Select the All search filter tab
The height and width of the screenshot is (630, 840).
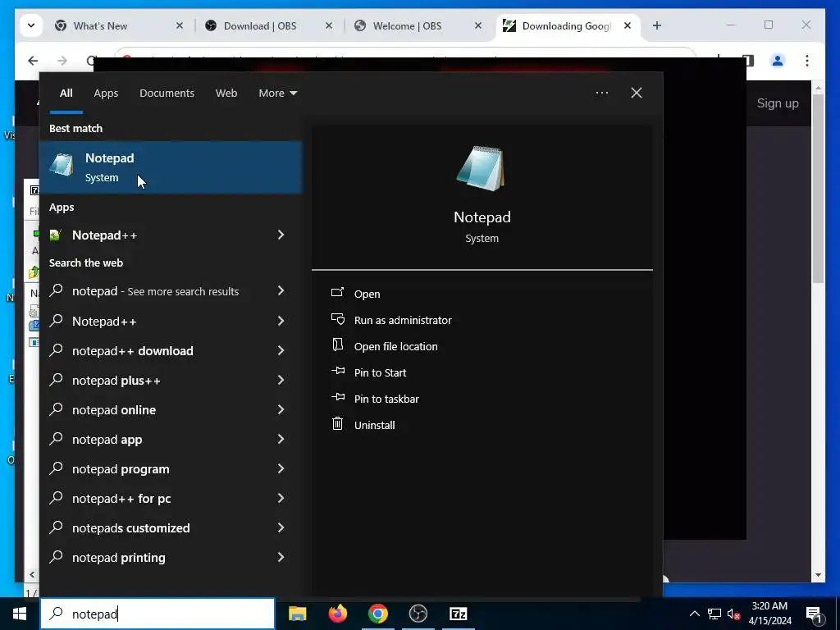[x=66, y=93]
